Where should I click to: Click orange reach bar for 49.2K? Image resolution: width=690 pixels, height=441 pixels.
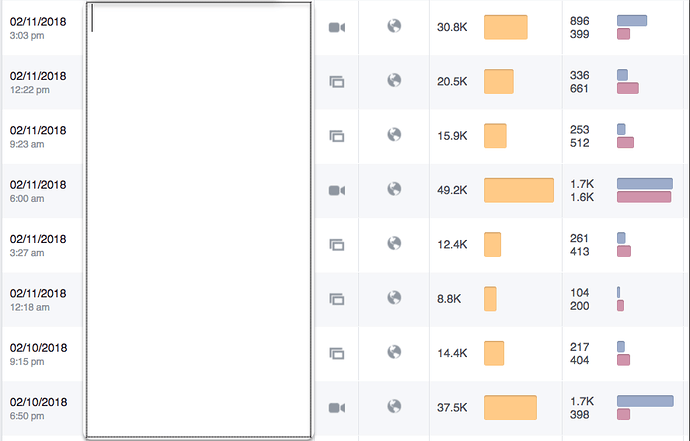pyautogui.click(x=519, y=190)
